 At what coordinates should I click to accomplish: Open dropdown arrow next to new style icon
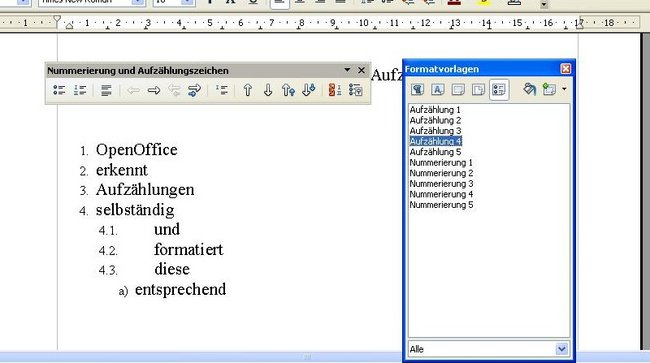[564, 89]
